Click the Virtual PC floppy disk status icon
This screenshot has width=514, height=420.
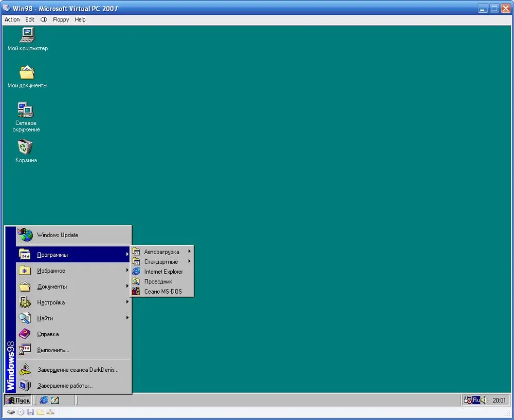pyautogui.click(x=30, y=412)
